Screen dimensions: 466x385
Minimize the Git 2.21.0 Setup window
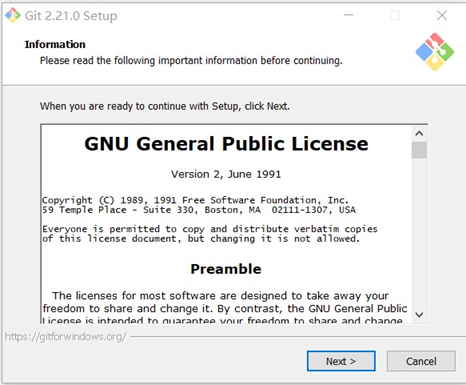tap(349, 15)
